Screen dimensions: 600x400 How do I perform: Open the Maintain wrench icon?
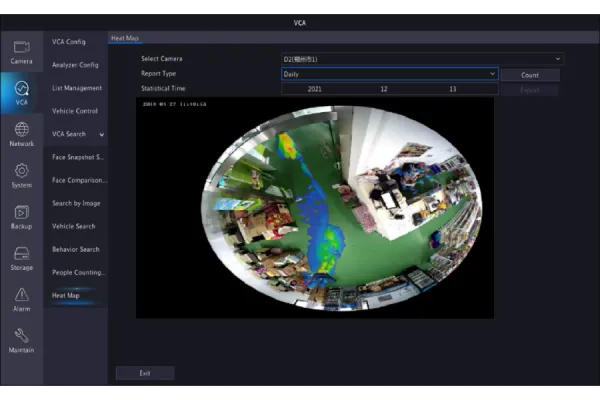click(21, 341)
